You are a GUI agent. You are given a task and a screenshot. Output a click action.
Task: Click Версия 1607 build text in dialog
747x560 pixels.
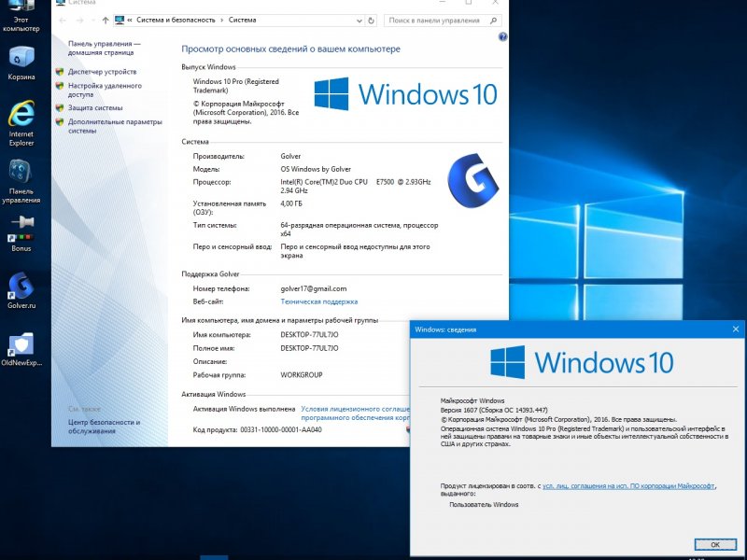[x=494, y=410]
